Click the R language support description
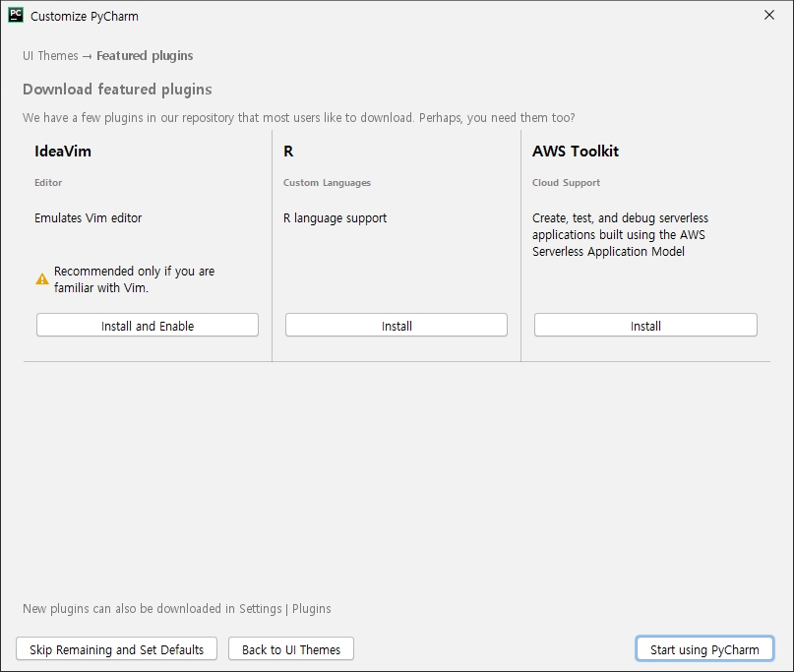This screenshot has height=672, width=794. tap(335, 218)
